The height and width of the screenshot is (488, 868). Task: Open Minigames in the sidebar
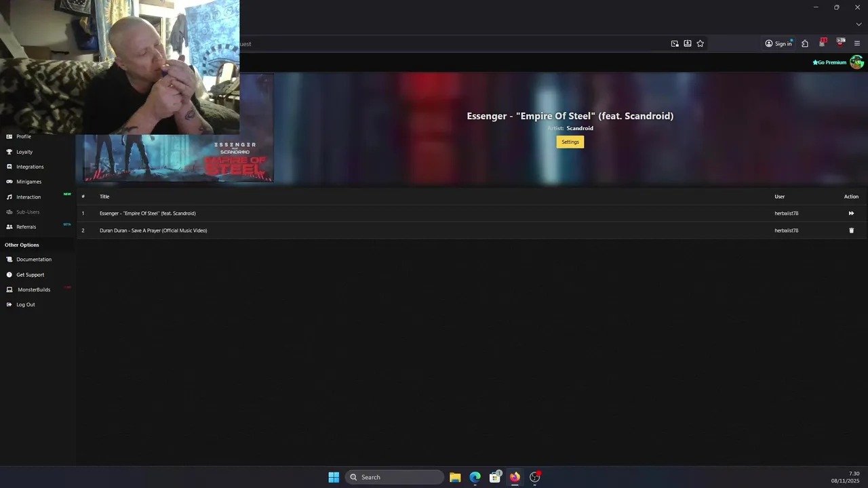pyautogui.click(x=28, y=182)
